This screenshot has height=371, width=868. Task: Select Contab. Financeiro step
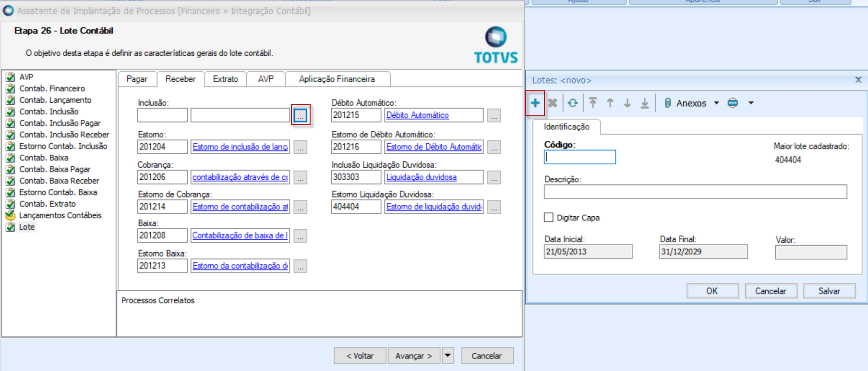click(x=52, y=88)
